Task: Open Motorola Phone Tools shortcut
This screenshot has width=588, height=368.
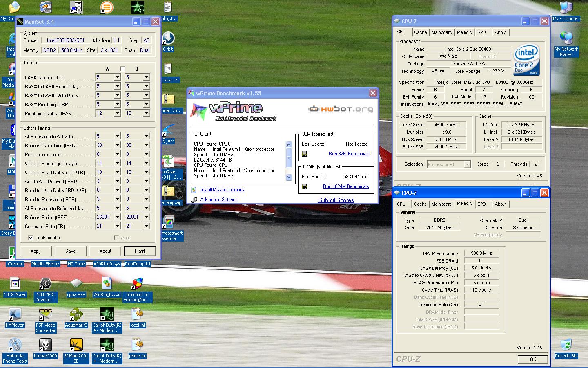Action: coord(15,345)
